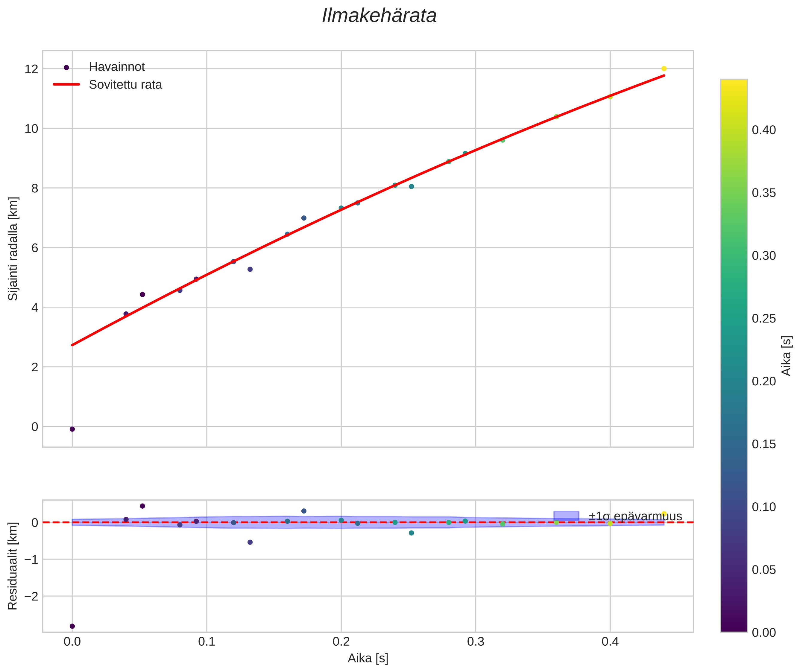Viewport: 800px width, 672px height.
Task: Click the outlier point near zero position
Action: 72,429
